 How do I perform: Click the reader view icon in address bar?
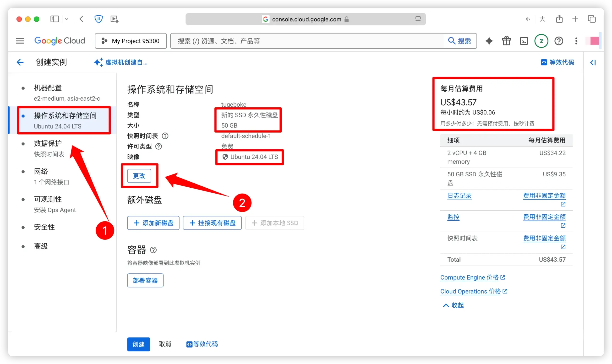tap(418, 19)
